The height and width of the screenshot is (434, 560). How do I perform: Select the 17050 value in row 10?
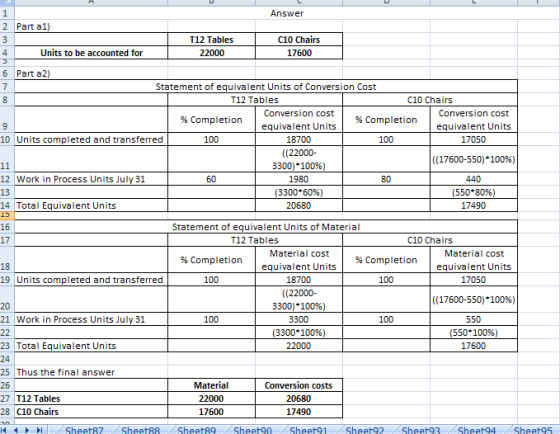point(474,139)
